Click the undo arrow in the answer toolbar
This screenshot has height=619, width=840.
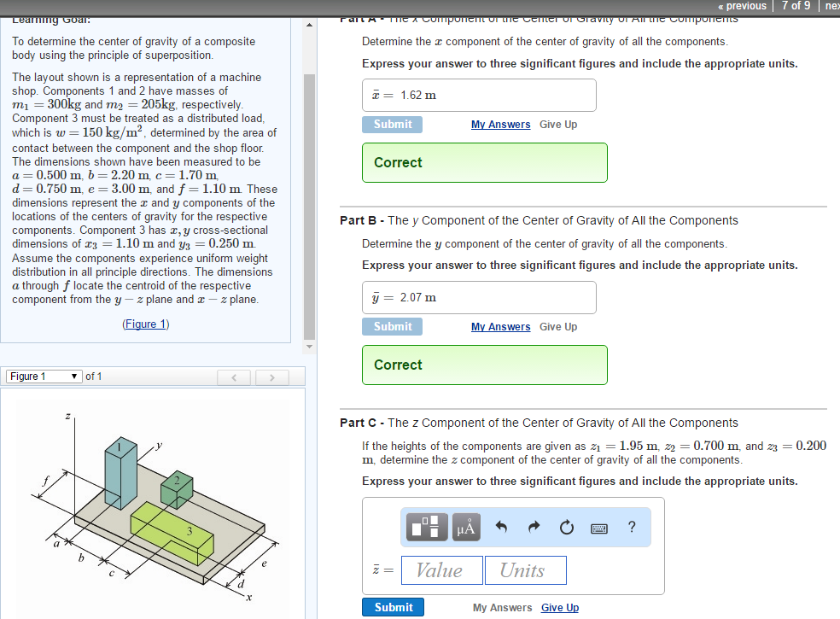(x=502, y=527)
